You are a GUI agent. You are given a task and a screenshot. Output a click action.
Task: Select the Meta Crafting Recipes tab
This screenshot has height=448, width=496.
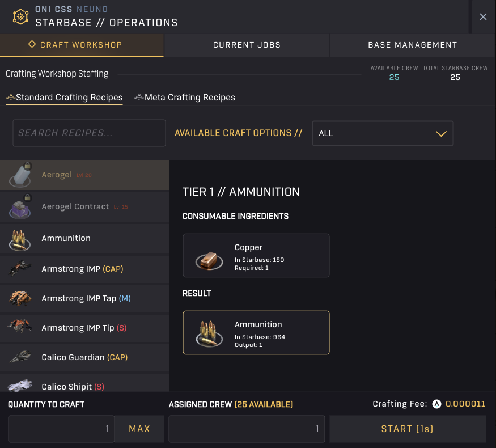pyautogui.click(x=185, y=98)
